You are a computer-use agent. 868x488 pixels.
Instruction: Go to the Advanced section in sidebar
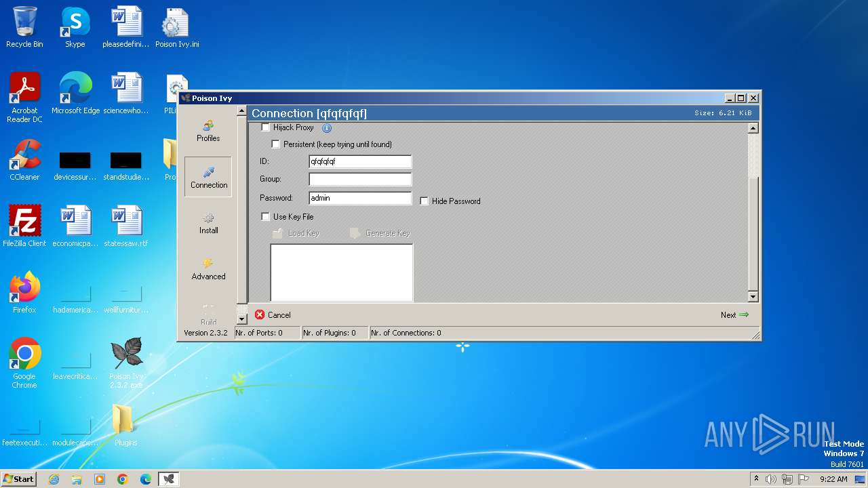point(208,269)
